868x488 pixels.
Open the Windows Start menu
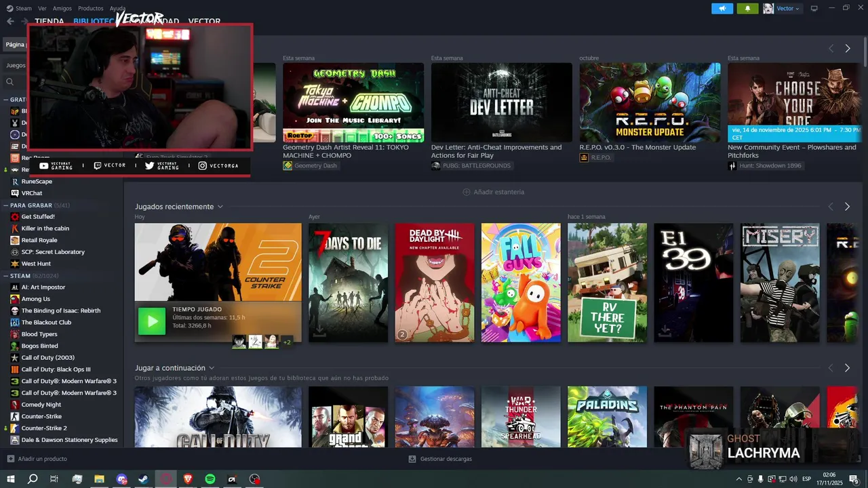[x=10, y=479]
